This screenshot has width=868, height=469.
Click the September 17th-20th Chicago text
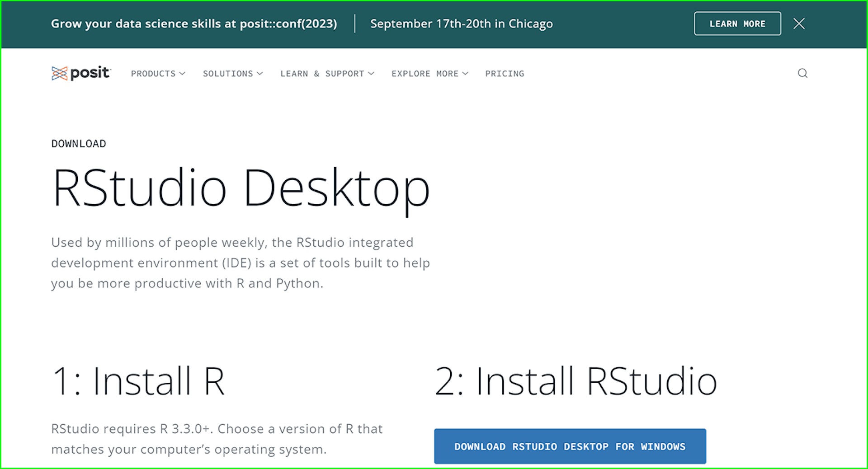click(x=462, y=23)
